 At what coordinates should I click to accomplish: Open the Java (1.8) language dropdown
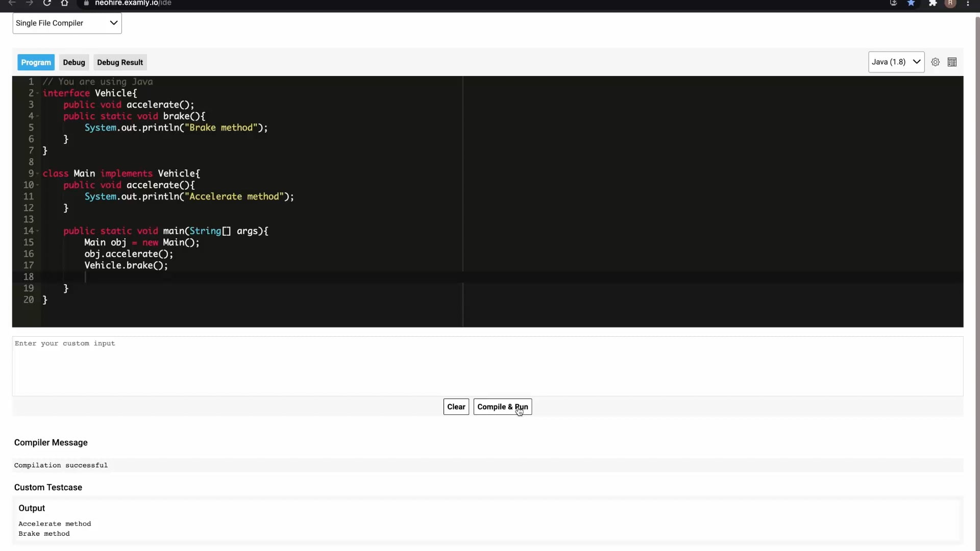point(896,62)
